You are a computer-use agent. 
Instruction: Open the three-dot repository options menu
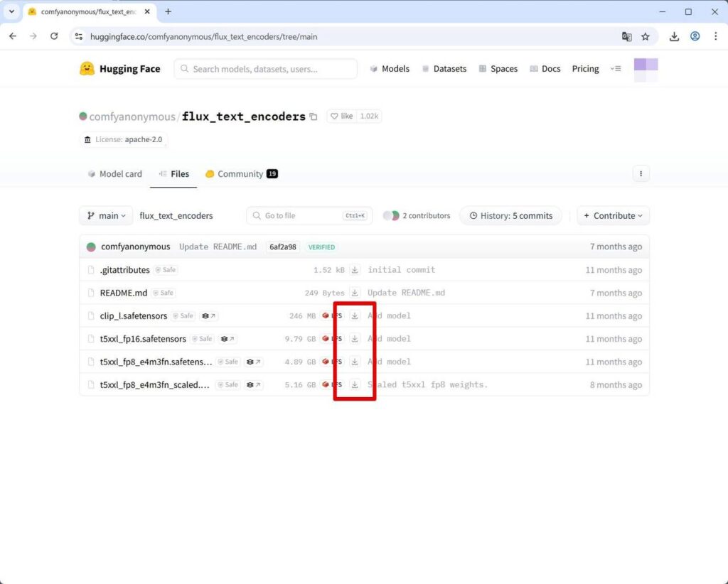click(x=641, y=174)
